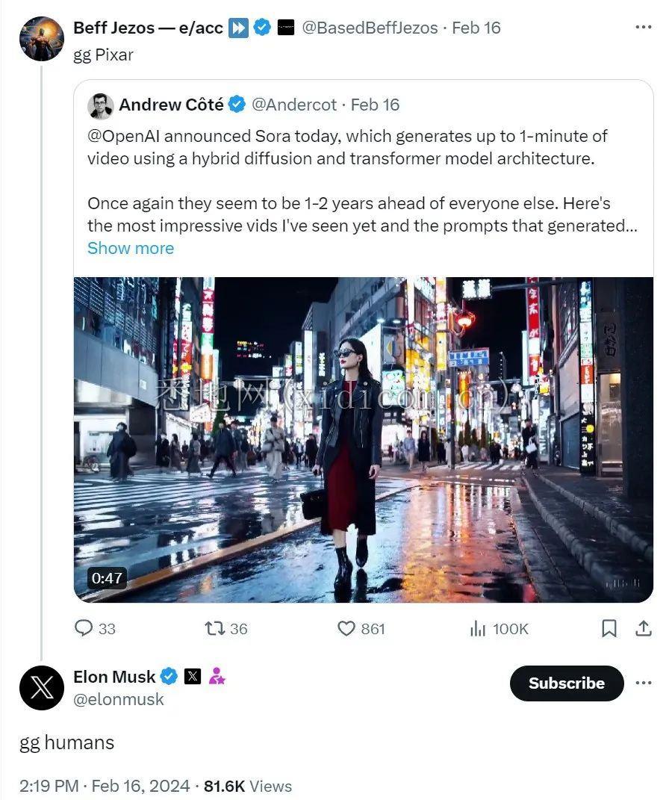Click Elon Musk's X logo avatar
The height and width of the screenshot is (800, 672).
pyautogui.click(x=42, y=686)
